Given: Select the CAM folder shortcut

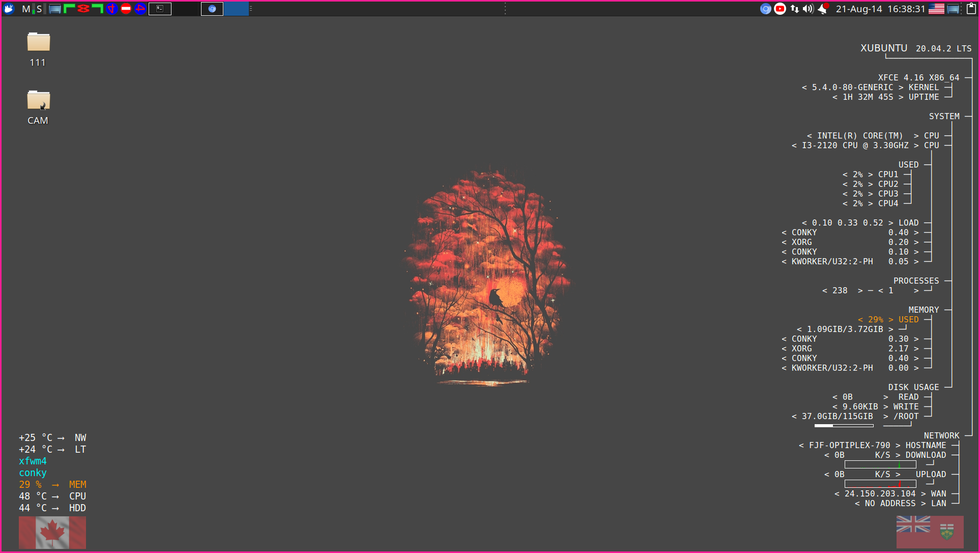Looking at the screenshot, I should (38, 107).
